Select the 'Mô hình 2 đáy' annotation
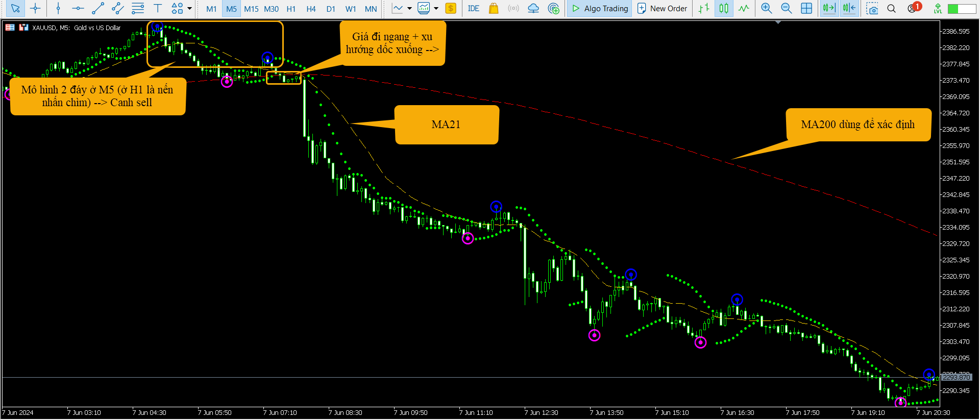Image resolution: width=980 pixels, height=420 pixels. click(97, 96)
